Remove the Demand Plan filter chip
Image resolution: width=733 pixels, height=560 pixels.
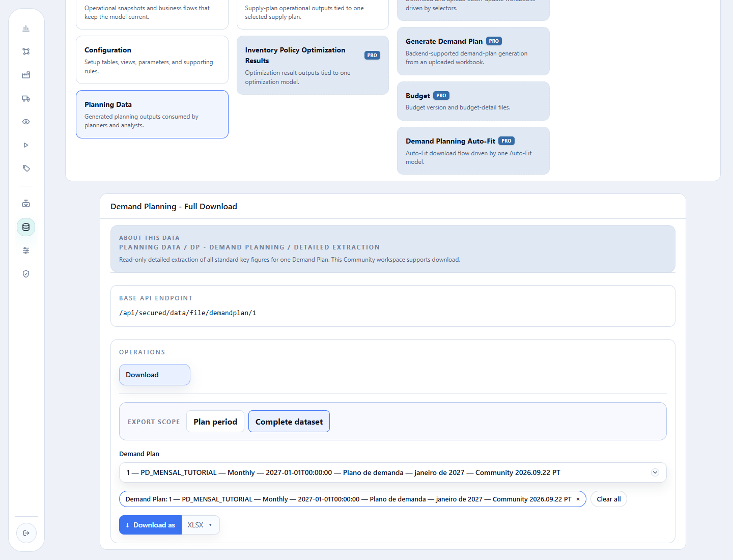point(578,499)
